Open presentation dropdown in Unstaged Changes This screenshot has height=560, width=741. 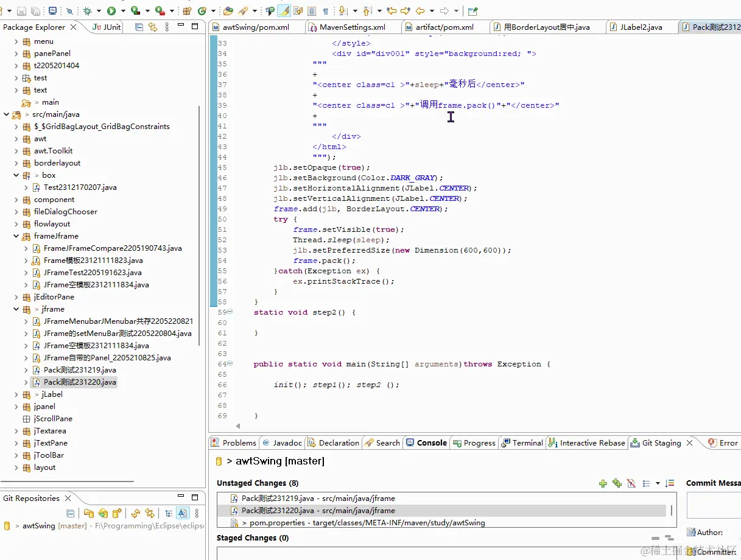658,483
